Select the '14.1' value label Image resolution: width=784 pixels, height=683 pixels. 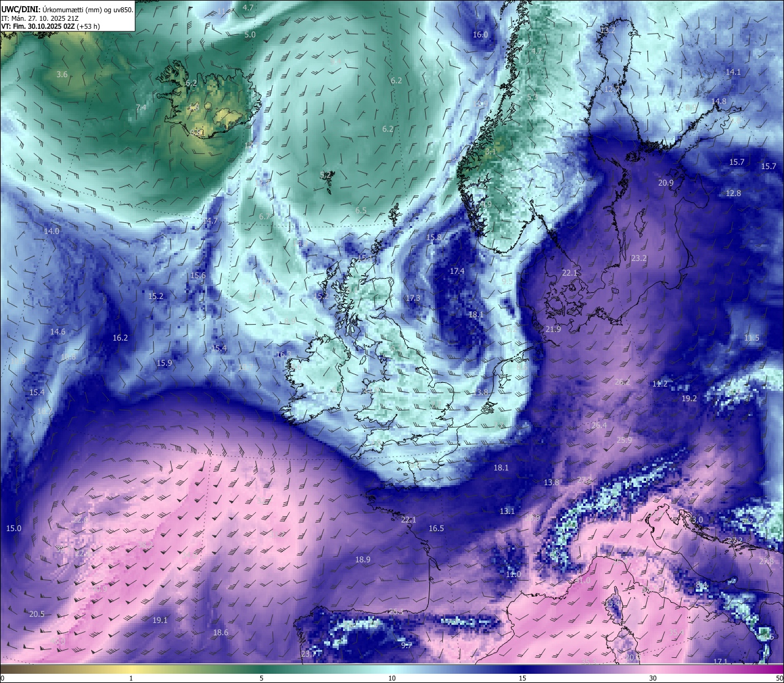click(x=733, y=72)
